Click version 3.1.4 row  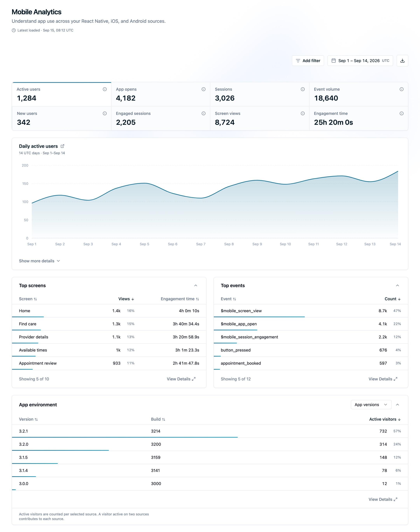click(210, 470)
